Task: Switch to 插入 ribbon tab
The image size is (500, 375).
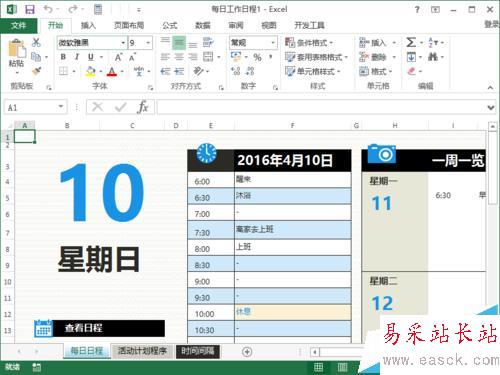Action: [x=88, y=25]
